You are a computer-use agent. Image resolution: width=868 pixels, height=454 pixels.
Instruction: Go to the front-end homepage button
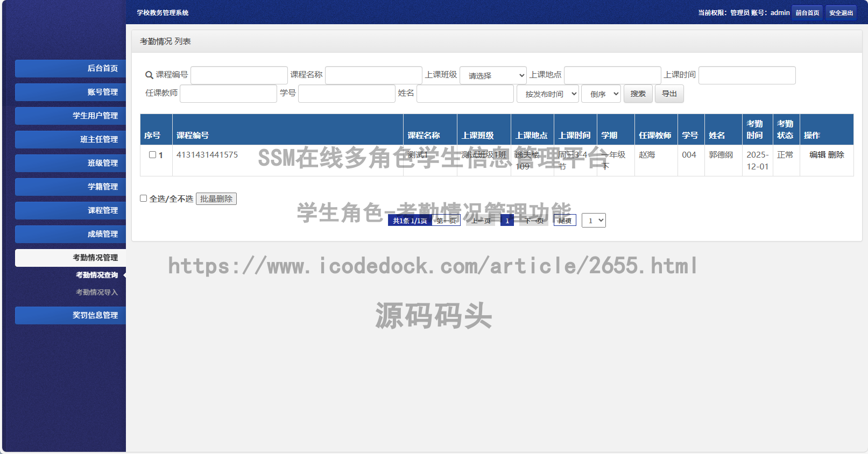(807, 13)
